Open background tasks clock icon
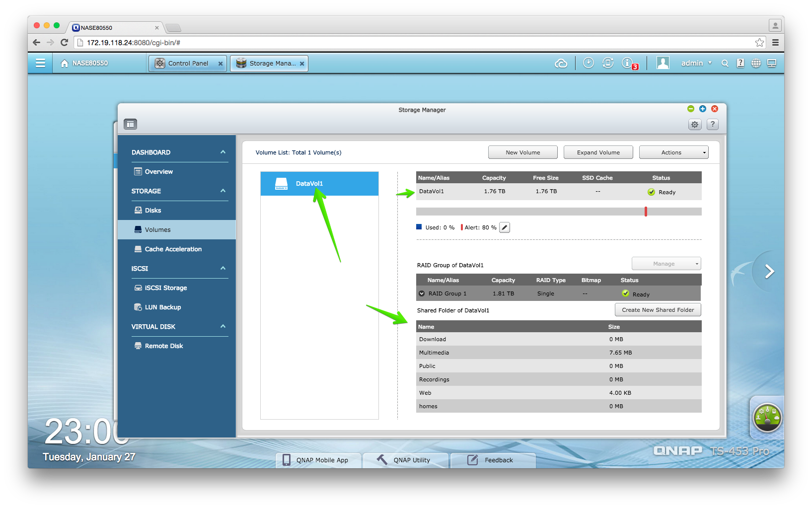Screen dimensions: 812x508 click(588, 63)
